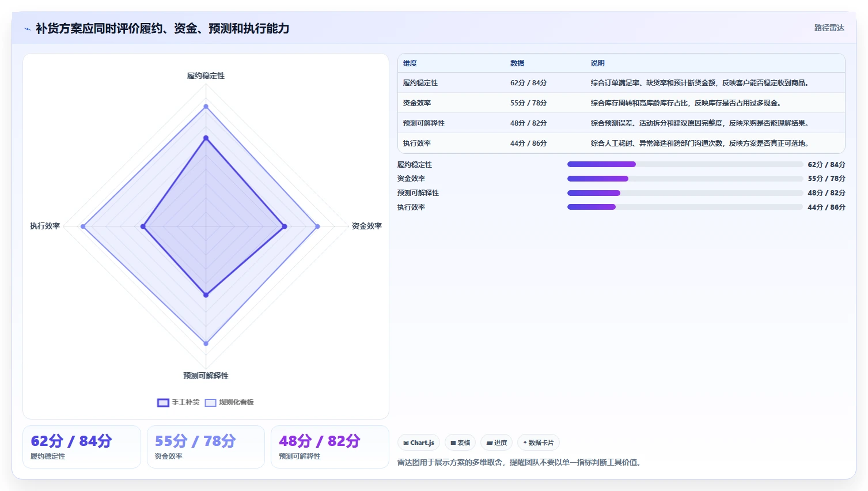Click the 说明 column header
The image size is (868, 491).
597,63
